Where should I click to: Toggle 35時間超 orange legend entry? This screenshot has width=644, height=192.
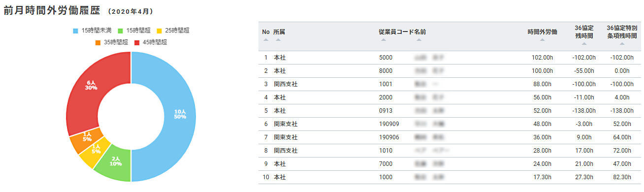(111, 42)
